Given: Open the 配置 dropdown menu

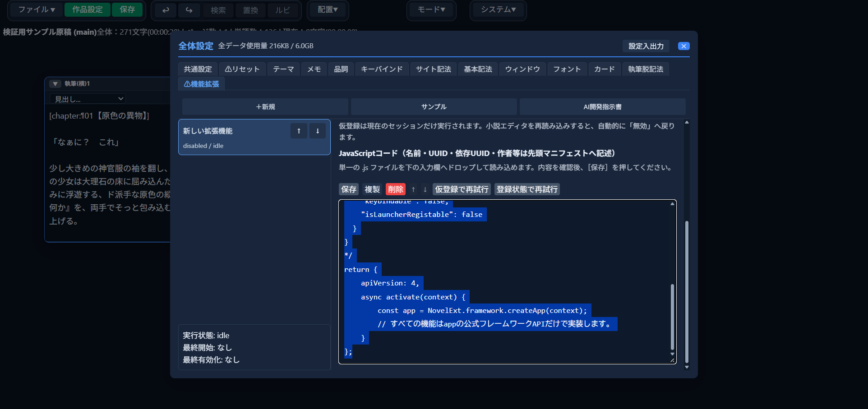Looking at the screenshot, I should pos(328,9).
